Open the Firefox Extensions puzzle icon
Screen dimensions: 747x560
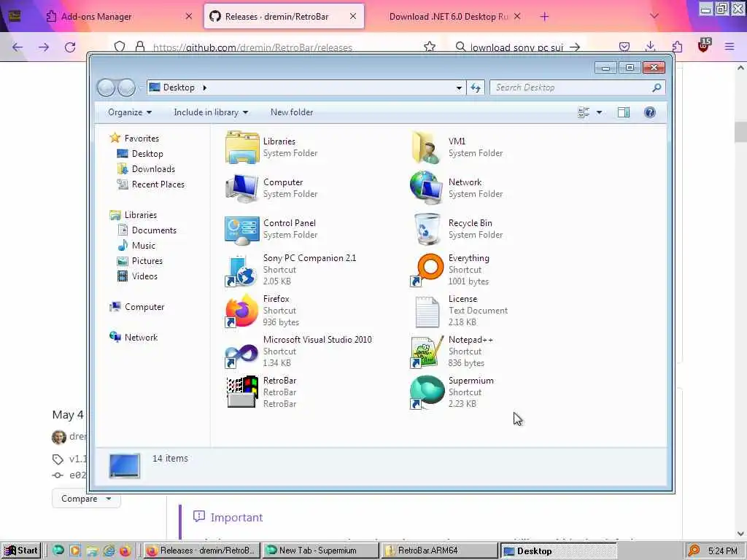click(x=677, y=47)
